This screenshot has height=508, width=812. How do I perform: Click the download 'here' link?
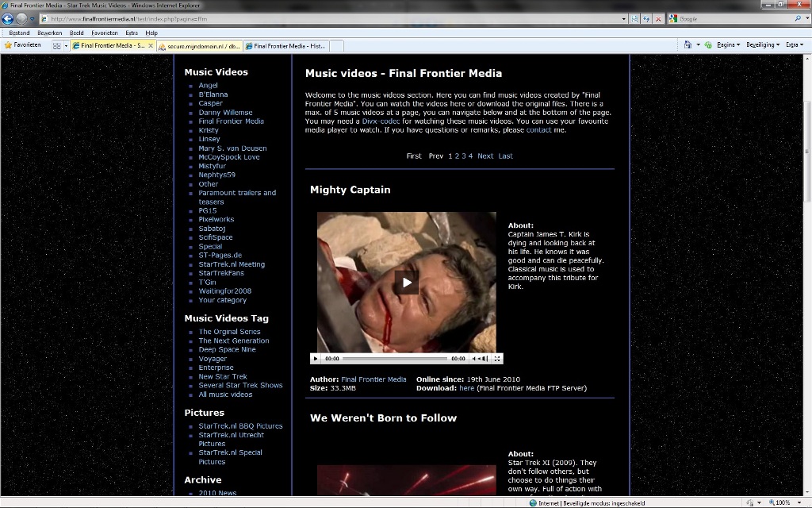pyautogui.click(x=466, y=388)
